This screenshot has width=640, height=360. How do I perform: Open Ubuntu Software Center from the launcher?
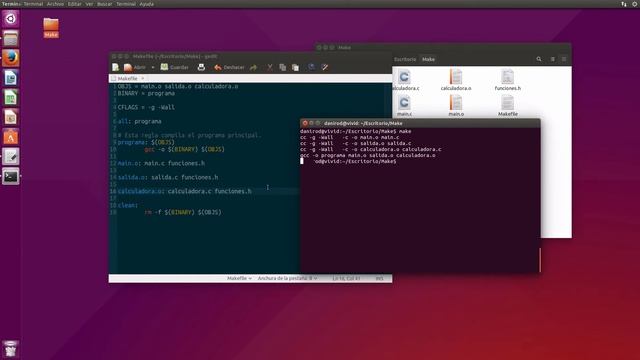coord(11,137)
